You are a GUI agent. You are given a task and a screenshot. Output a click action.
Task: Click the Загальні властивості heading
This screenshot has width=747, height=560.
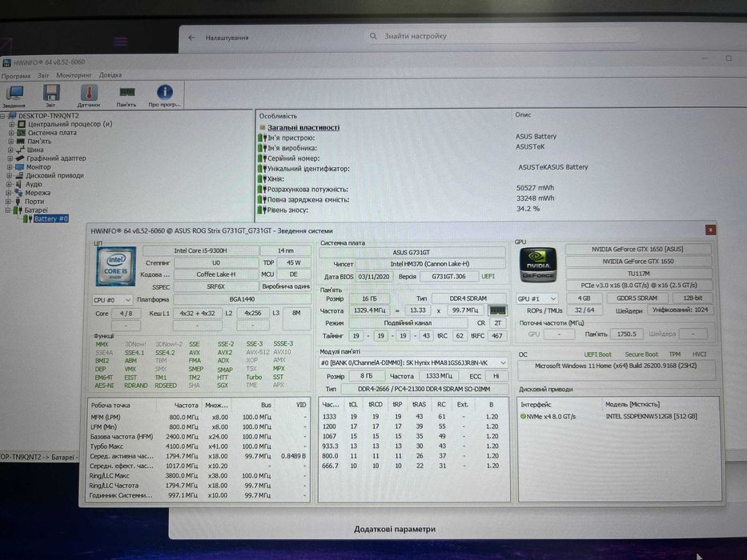point(303,128)
